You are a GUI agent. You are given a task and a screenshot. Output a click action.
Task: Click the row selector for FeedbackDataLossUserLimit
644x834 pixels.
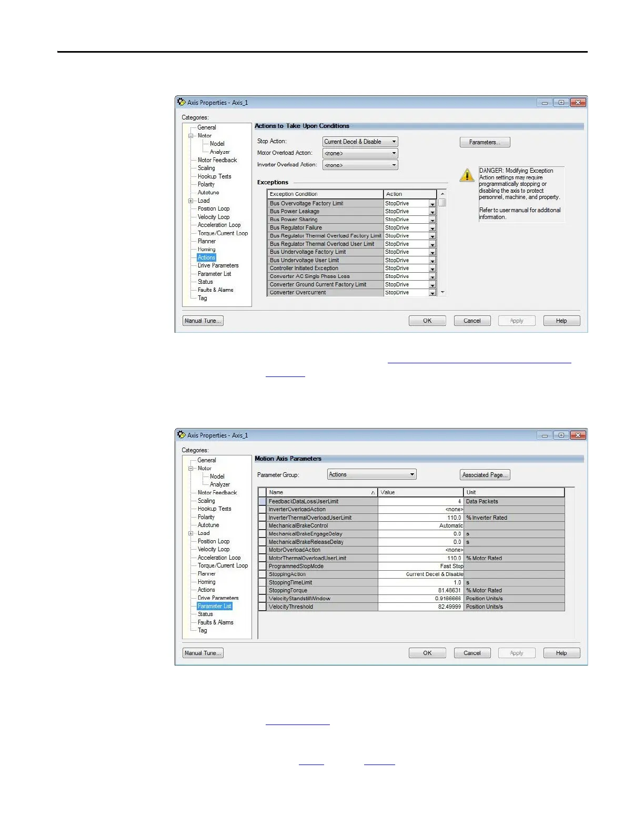(x=262, y=502)
